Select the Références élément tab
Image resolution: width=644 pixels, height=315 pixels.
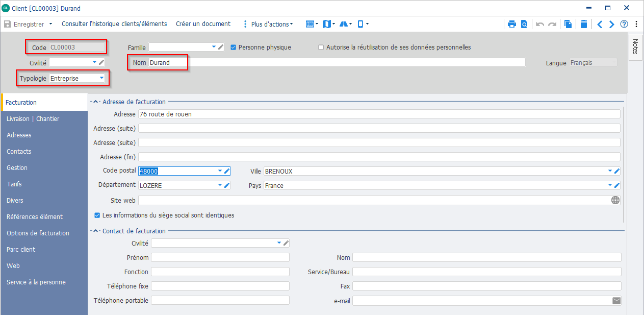[44, 216]
